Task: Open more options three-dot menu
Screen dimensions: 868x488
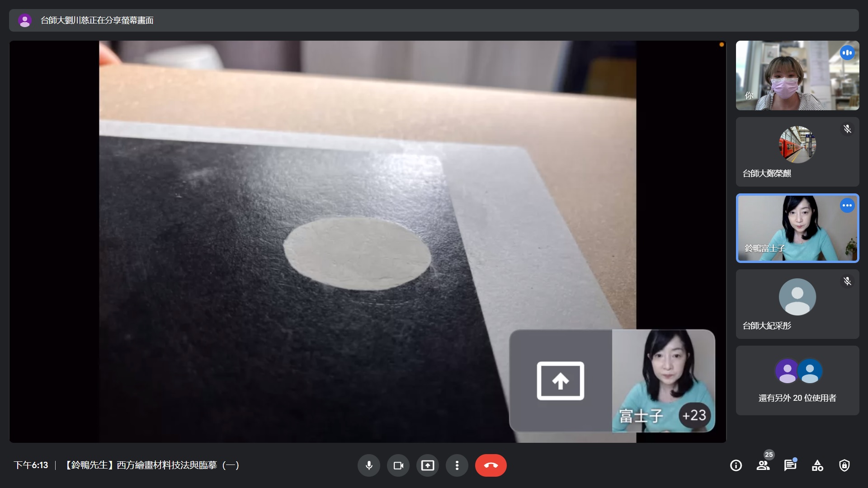Action: click(x=457, y=465)
